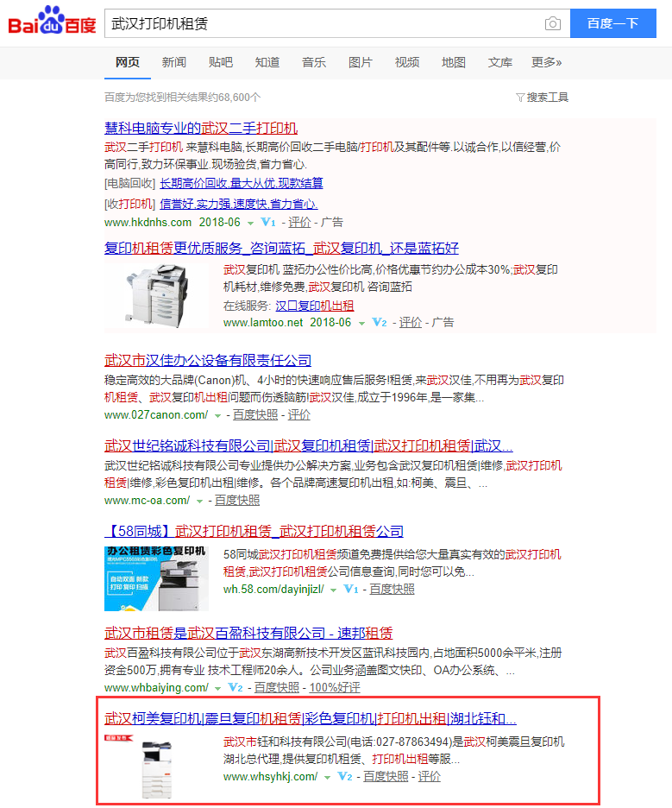Click 评价 link beside www.whsyhkj.com
Viewport: 672px width, 808px height.
click(x=429, y=777)
